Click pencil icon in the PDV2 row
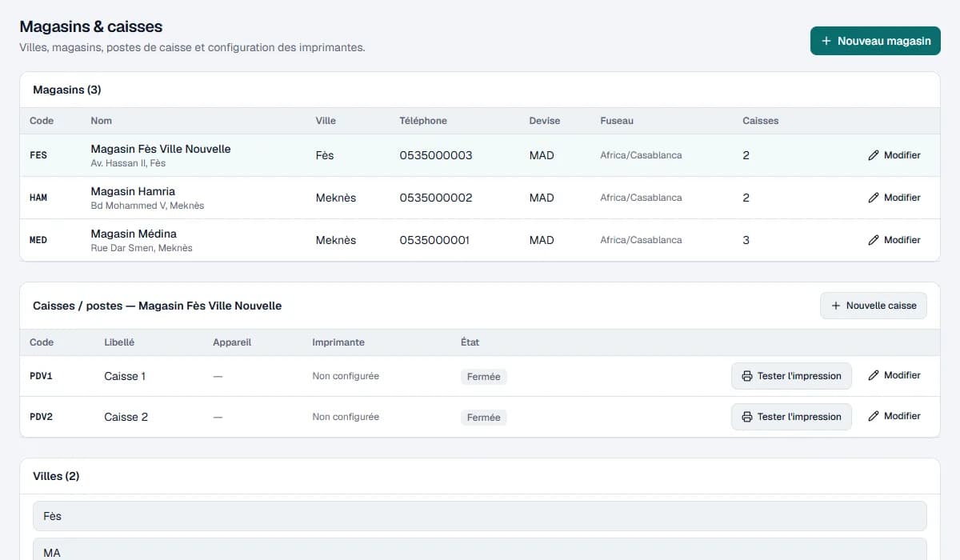Viewport: 960px width, 560px height. pyautogui.click(x=874, y=416)
